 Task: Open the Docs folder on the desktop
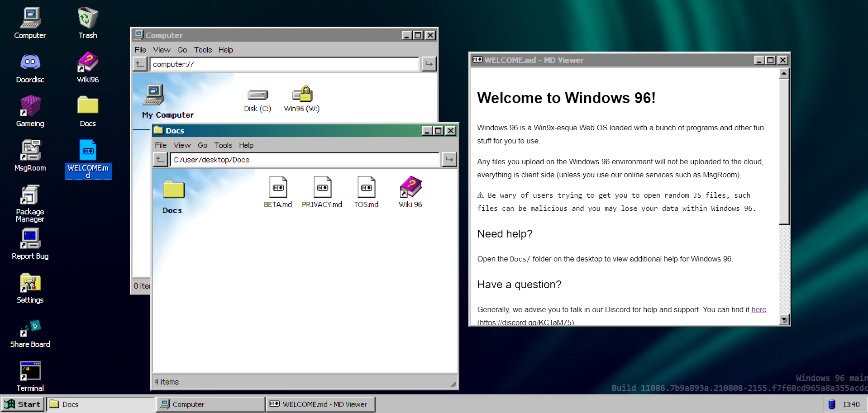(88, 111)
